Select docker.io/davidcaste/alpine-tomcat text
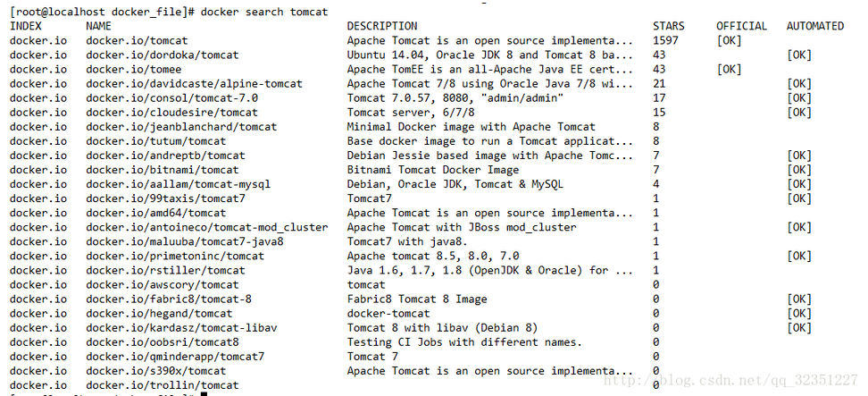Viewport: 868px width, 396px height. pos(195,84)
